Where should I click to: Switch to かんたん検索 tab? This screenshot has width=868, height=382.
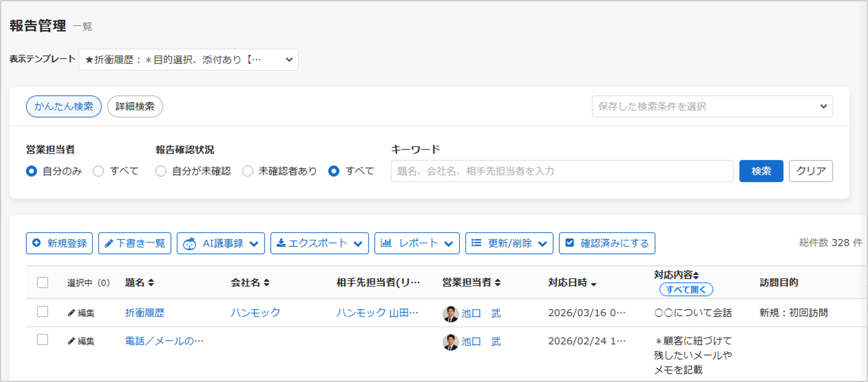click(x=63, y=107)
